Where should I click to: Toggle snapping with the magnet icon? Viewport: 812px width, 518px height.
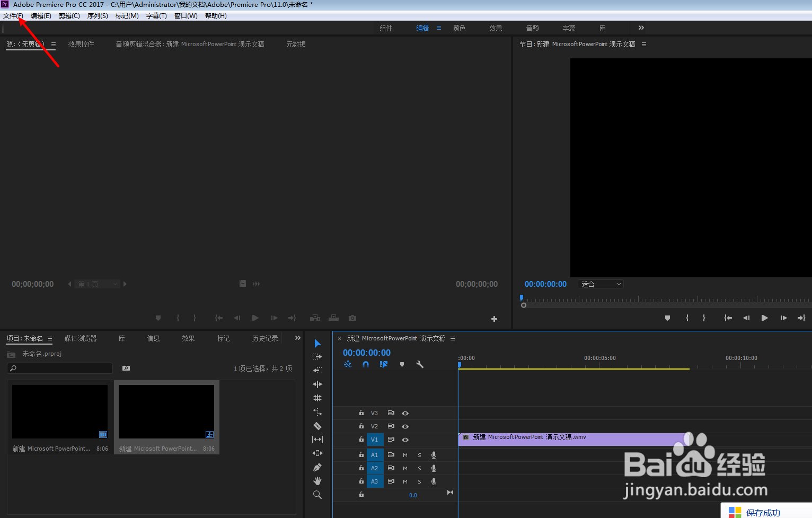366,364
